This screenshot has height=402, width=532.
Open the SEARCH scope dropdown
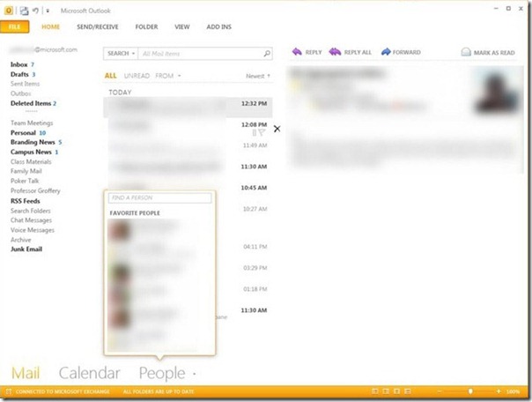click(121, 53)
